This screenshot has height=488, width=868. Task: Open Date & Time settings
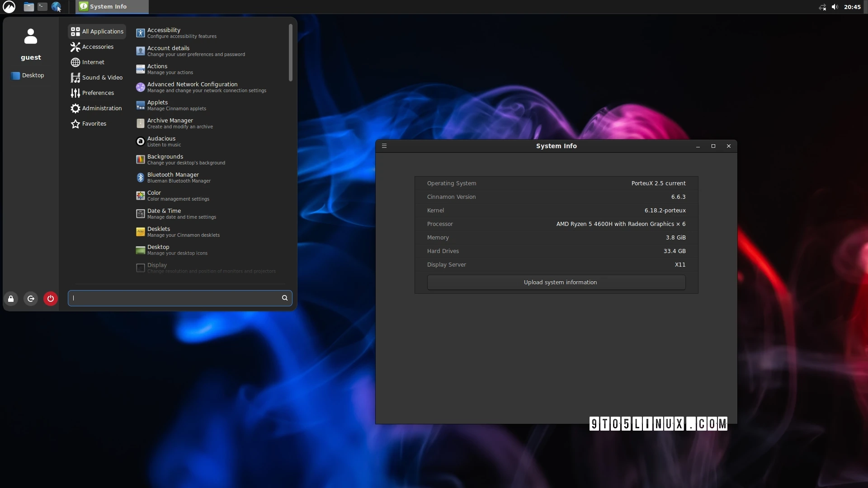point(163,213)
